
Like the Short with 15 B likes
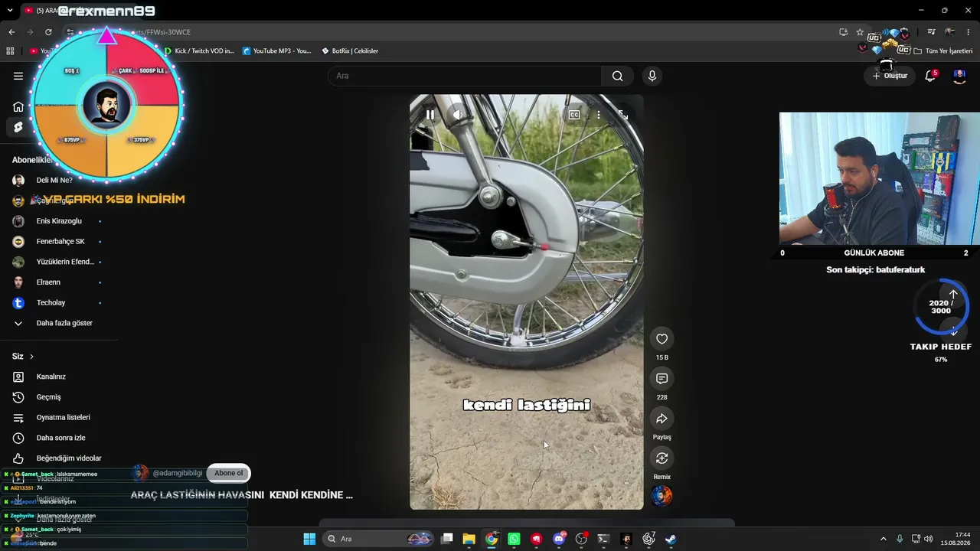click(x=661, y=339)
